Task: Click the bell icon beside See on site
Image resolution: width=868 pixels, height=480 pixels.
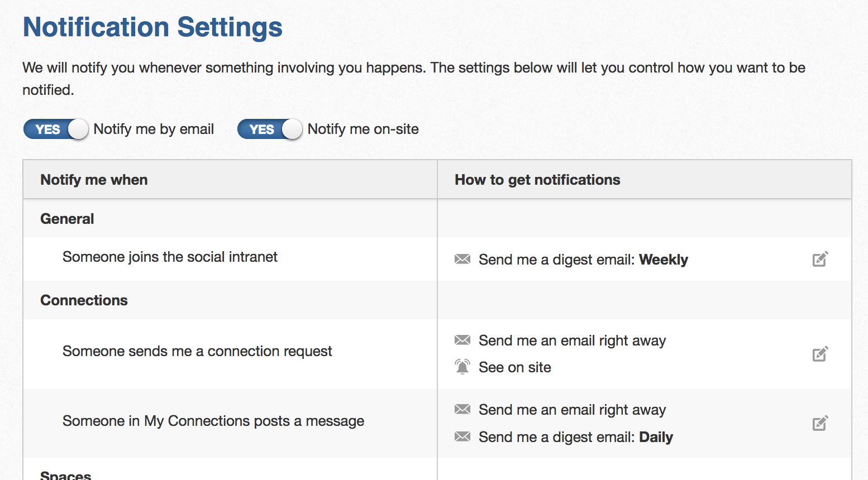Action: [x=462, y=367]
